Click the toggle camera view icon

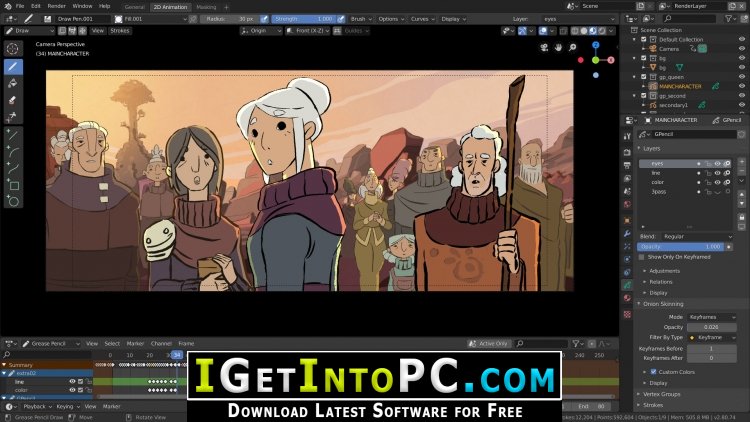(544, 47)
